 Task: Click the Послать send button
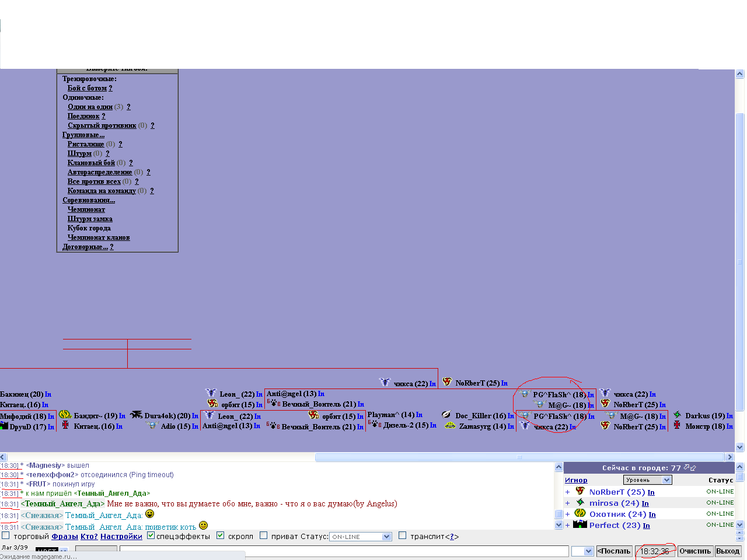tap(615, 551)
